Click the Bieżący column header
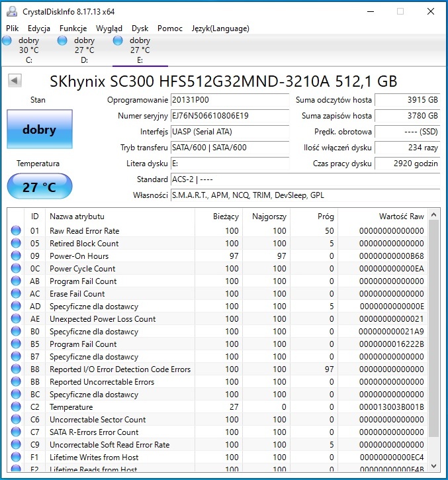The width and height of the screenshot is (448, 480). 218,216
